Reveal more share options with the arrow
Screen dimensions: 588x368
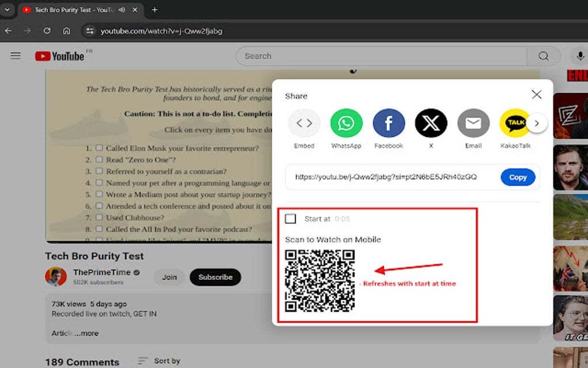(x=537, y=123)
